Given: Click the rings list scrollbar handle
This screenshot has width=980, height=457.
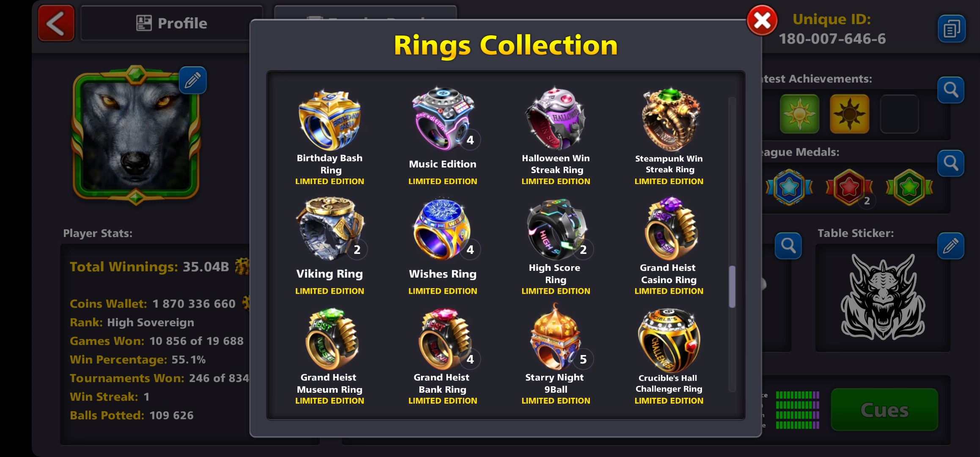Looking at the screenshot, I should pos(732,286).
